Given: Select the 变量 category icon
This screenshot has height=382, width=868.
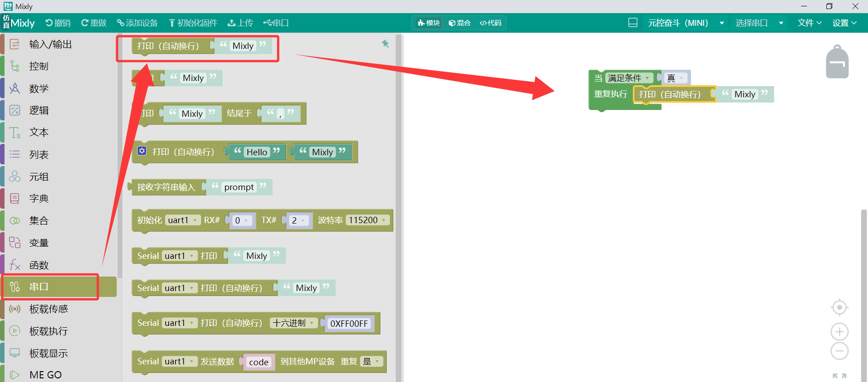Looking at the screenshot, I should click(x=15, y=243).
